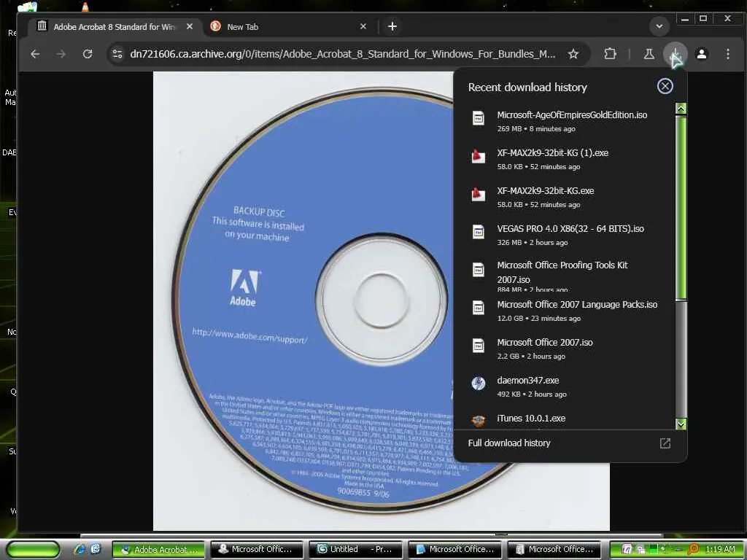The width and height of the screenshot is (747, 560).
Task: Click download list scrollbar up arrow
Action: coord(681,109)
